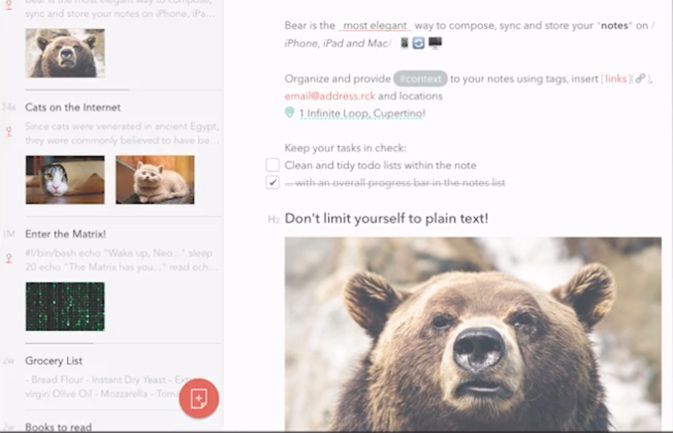Open the Books to read note

pyautogui.click(x=58, y=427)
